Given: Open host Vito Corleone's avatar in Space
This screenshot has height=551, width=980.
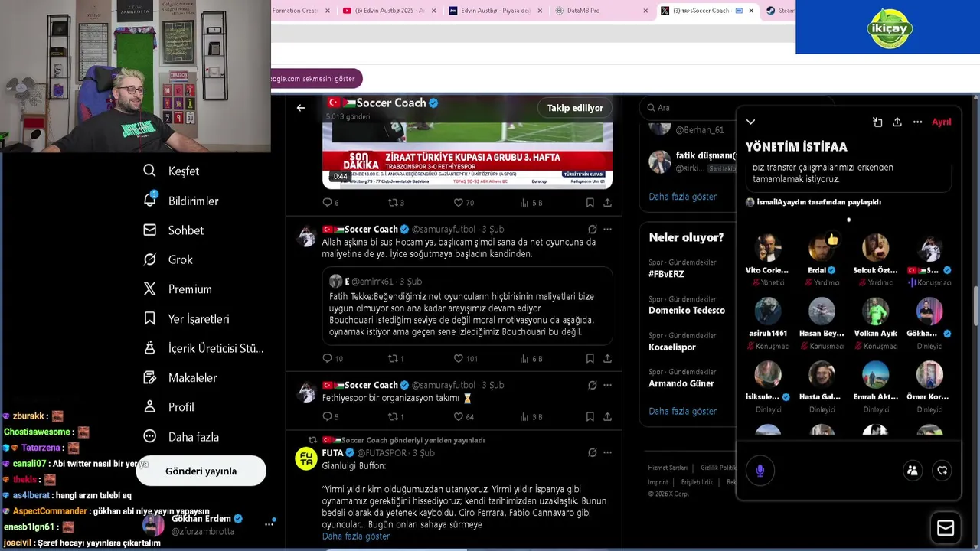Looking at the screenshot, I should click(x=767, y=248).
